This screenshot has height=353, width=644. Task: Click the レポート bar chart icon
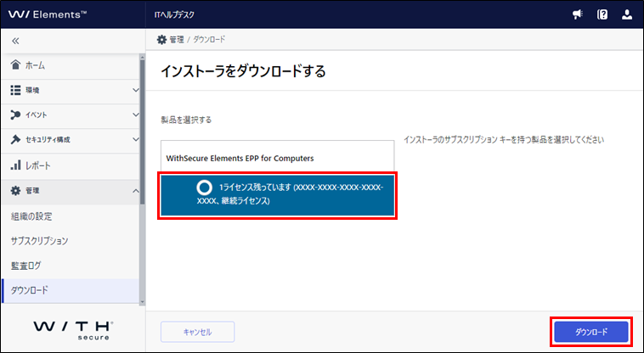point(15,165)
